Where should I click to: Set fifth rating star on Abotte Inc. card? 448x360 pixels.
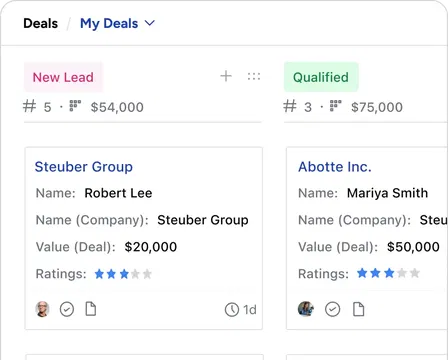[415, 273]
